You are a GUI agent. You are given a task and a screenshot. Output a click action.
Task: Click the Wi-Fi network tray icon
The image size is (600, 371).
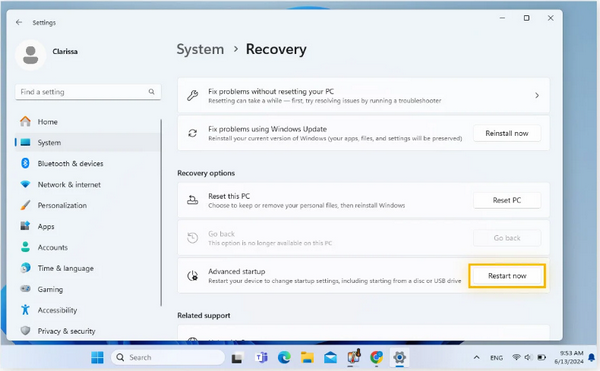[516, 357]
